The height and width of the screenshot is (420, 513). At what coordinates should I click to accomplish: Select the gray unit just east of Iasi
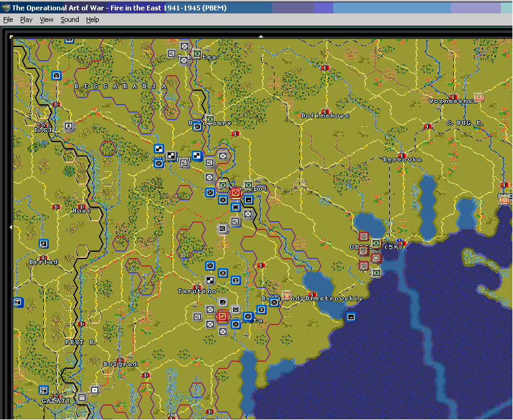pos(69,126)
